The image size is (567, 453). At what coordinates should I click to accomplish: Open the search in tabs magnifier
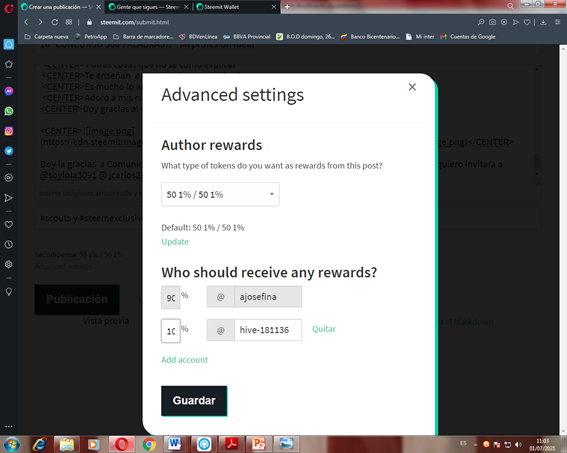(510, 6)
